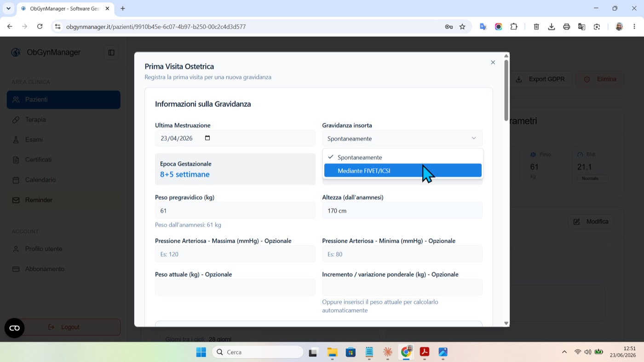Open Windows Start menu
This screenshot has width=644, height=362.
pos(201,352)
